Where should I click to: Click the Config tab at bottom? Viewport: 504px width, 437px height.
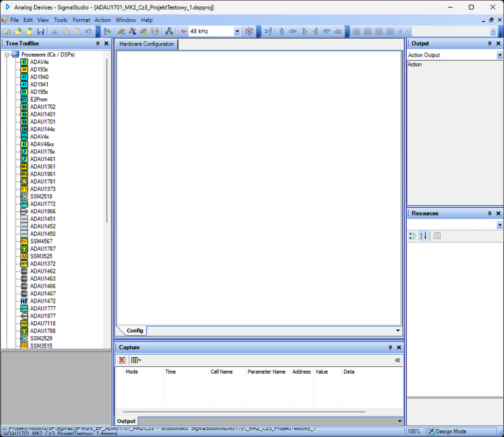pyautogui.click(x=135, y=331)
